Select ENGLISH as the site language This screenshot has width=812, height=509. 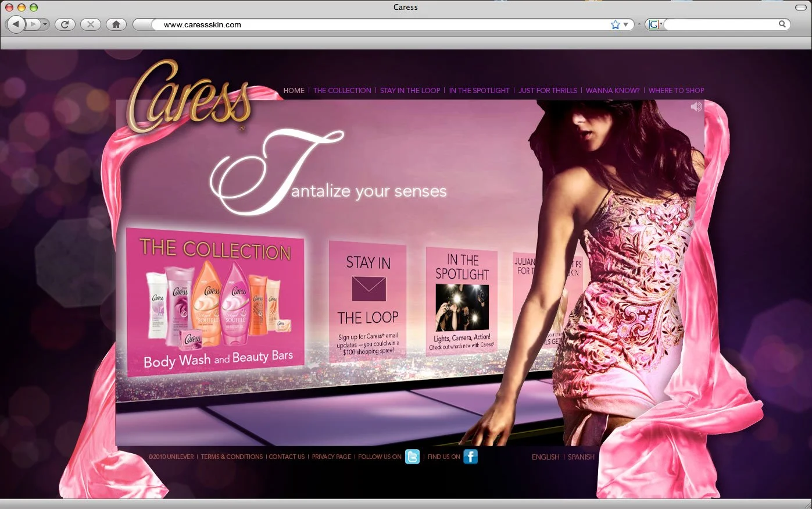coord(545,457)
